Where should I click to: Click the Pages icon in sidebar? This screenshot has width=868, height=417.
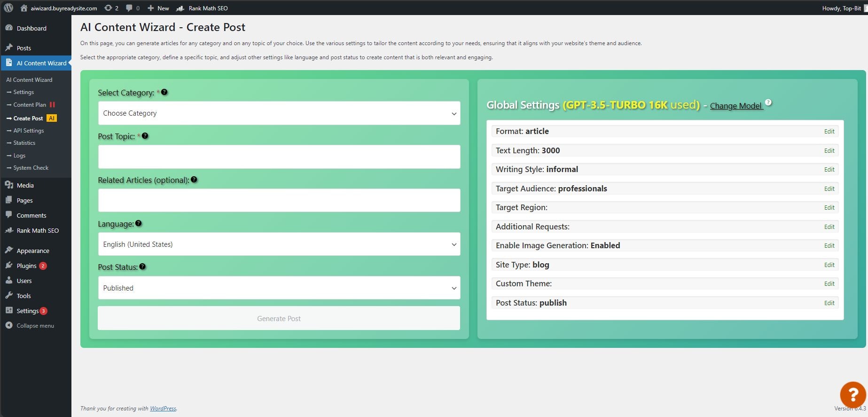click(9, 200)
